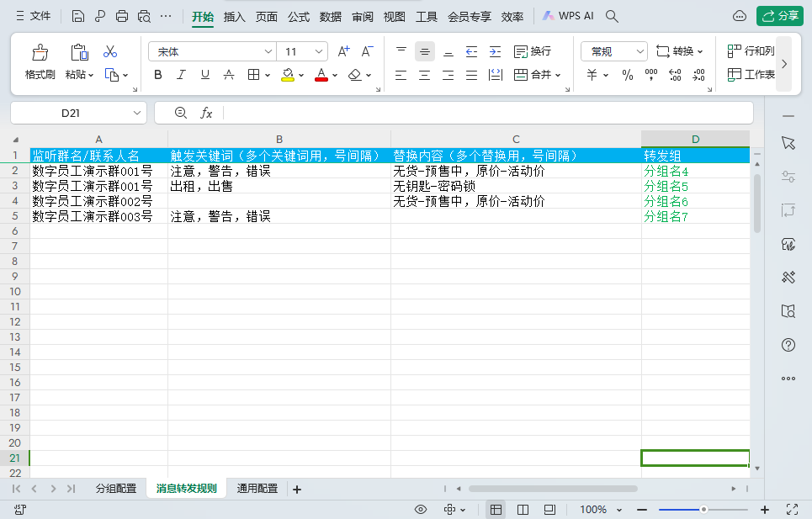The width and height of the screenshot is (812, 519).
Task: Add a new sheet with plus button
Action: click(296, 490)
